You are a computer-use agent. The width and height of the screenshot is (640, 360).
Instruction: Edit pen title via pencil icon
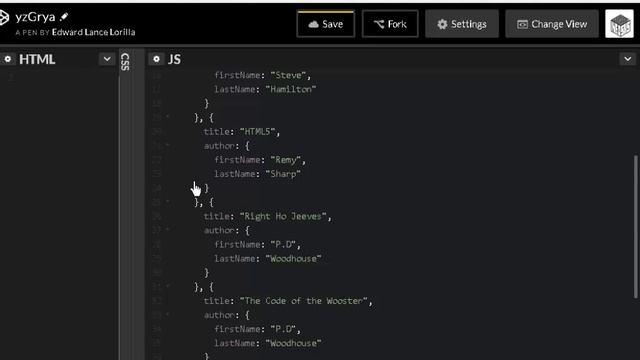tap(64, 17)
